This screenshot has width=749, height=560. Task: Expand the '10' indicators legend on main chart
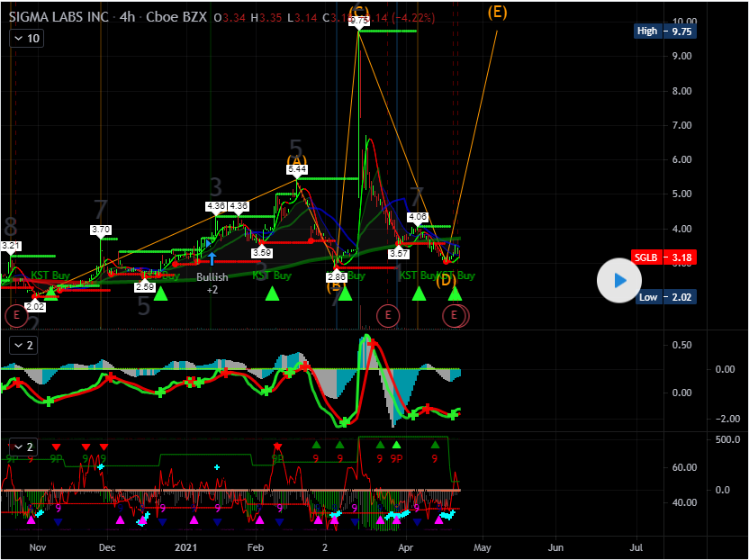coord(27,38)
